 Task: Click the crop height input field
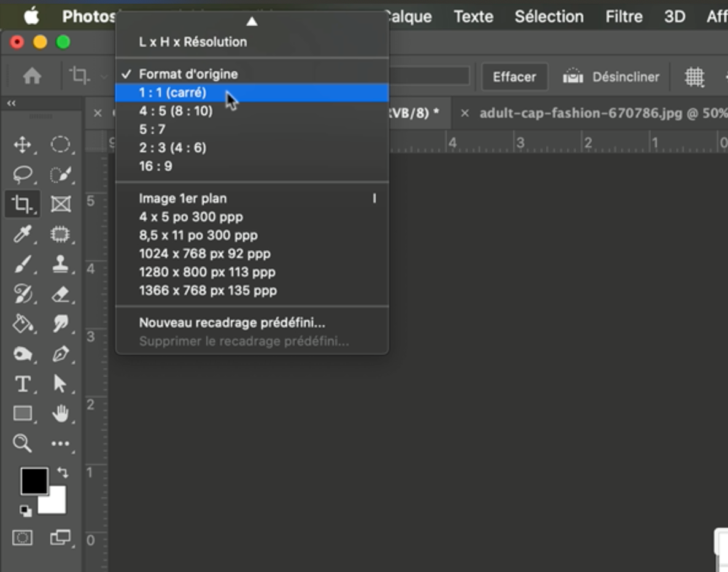(x=429, y=75)
